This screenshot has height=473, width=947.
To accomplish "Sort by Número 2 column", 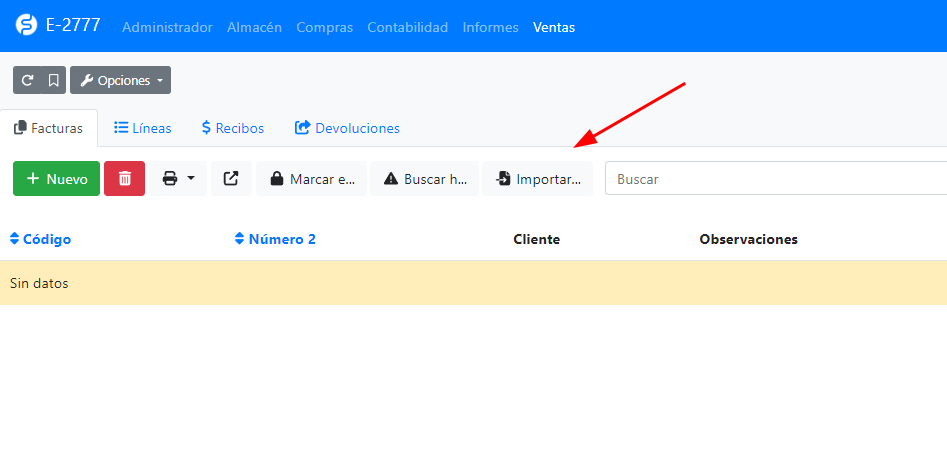I will point(275,239).
